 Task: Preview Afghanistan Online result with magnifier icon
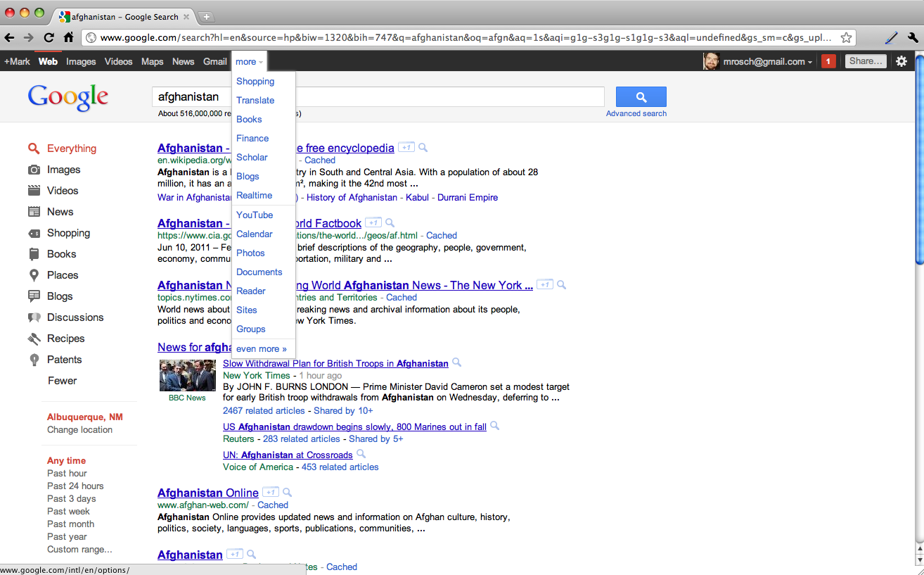[x=287, y=493]
